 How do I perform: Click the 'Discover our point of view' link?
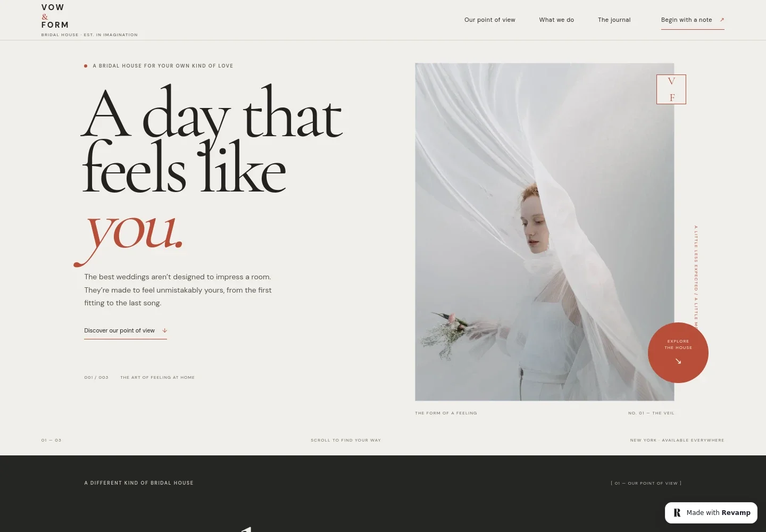[x=126, y=331]
